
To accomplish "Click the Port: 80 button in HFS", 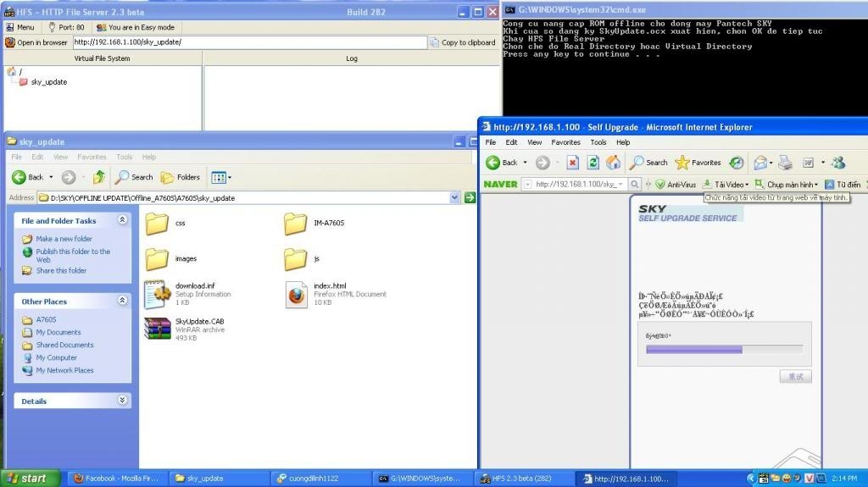I will pyautogui.click(x=66, y=27).
